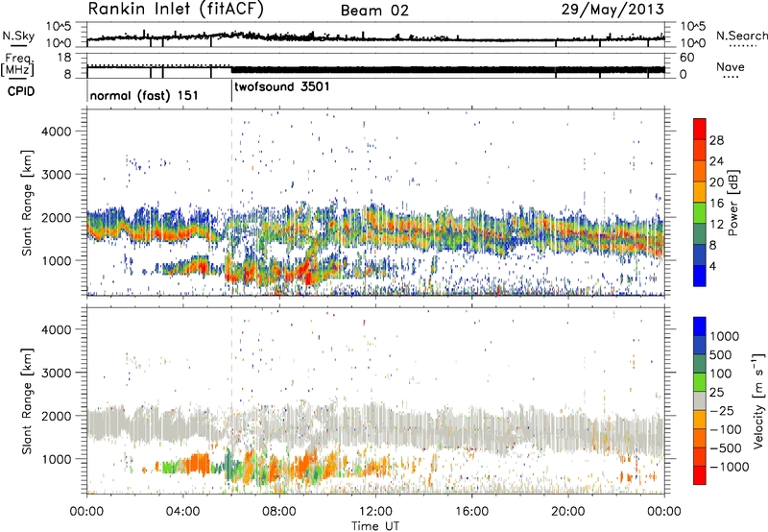Click the '-25' tick on the velocity scale
Image resolution: width=768 pixels, height=532 pixels.
722,410
